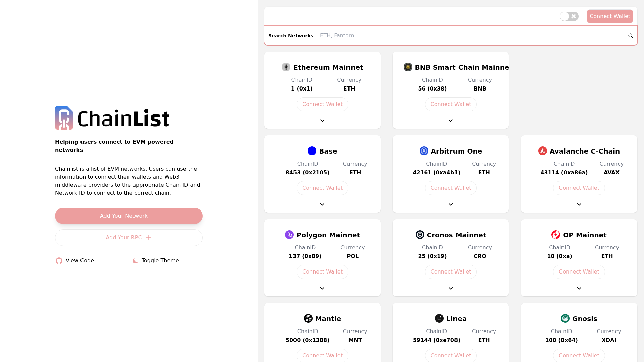Click the GitHub icon beside View Code
The height and width of the screenshot is (362, 644).
point(59,261)
